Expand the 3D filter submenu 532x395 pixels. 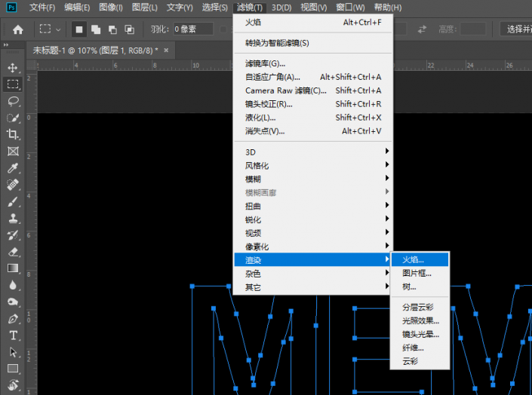[x=312, y=152]
